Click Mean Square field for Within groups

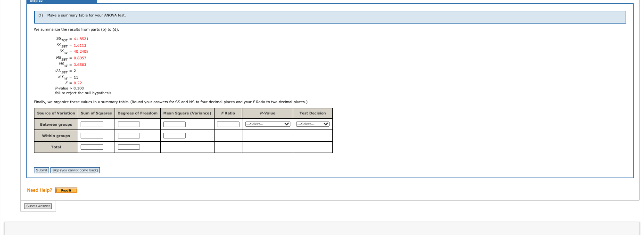click(174, 136)
